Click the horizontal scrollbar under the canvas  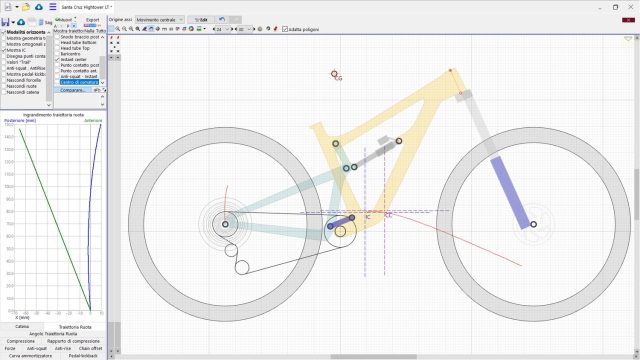tap(373, 357)
